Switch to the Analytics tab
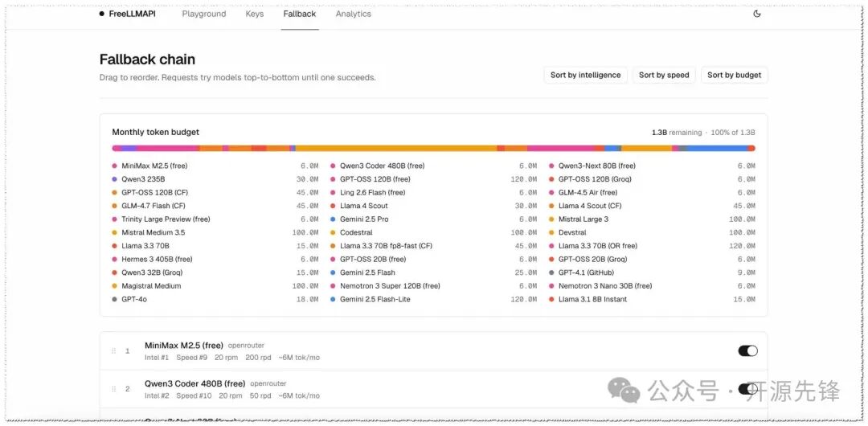Screen dimensions: 868x426 pyautogui.click(x=353, y=14)
